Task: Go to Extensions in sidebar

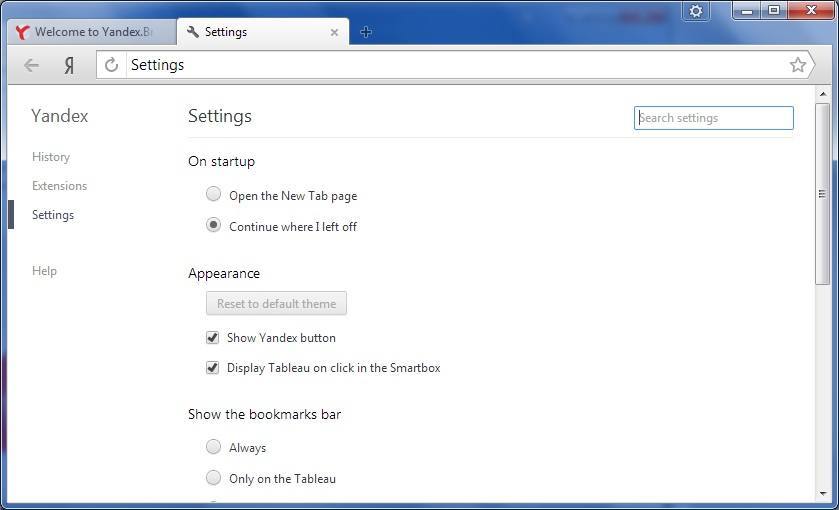Action: coord(59,186)
